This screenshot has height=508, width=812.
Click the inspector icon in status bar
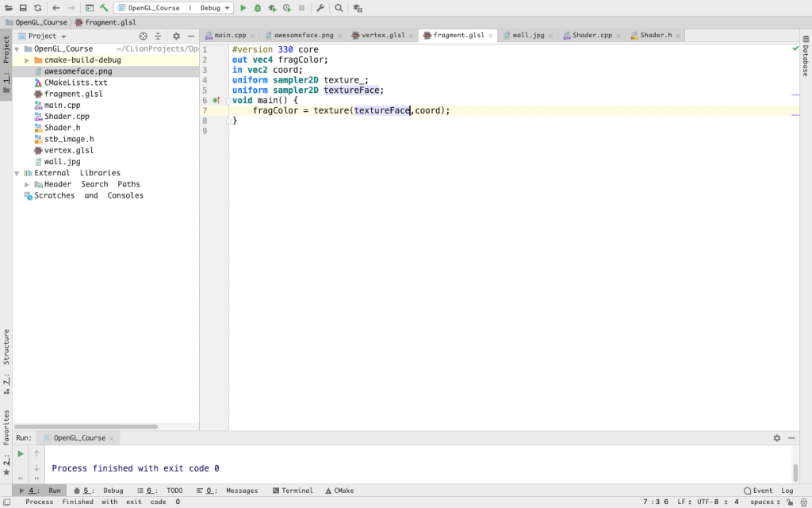click(804, 502)
